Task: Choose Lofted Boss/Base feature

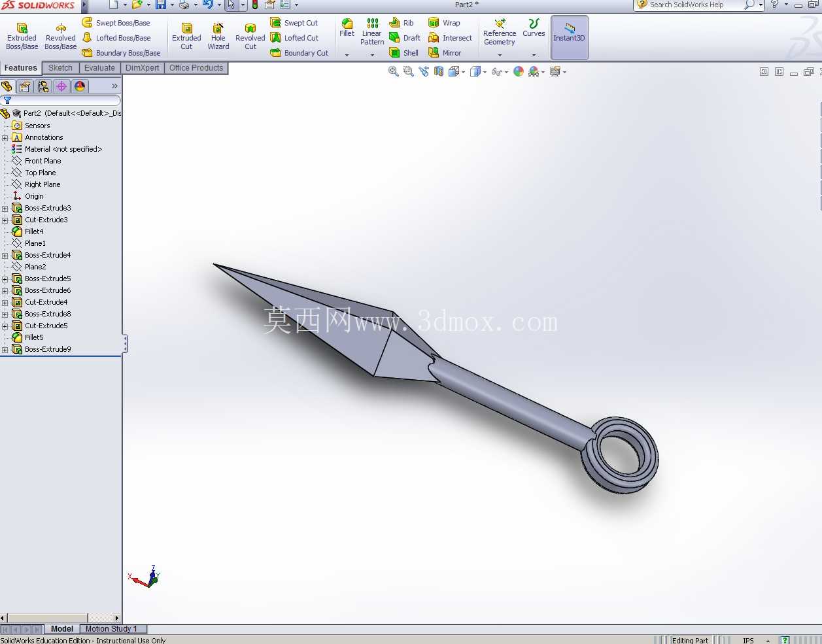Action: [x=116, y=38]
